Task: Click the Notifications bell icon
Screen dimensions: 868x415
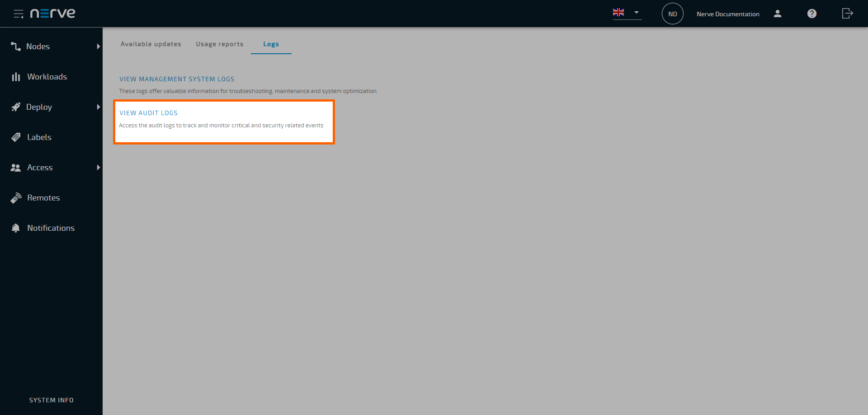Action: coord(16,228)
